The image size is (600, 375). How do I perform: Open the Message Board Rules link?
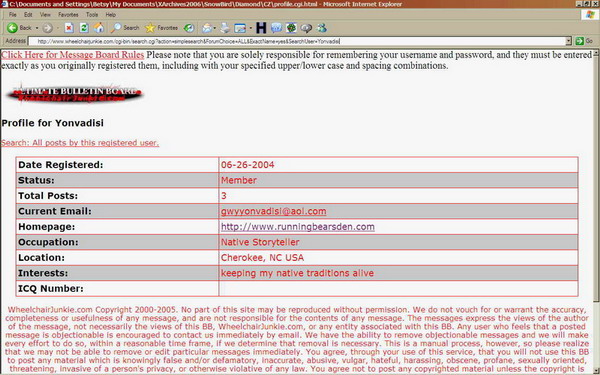pyautogui.click(x=73, y=55)
